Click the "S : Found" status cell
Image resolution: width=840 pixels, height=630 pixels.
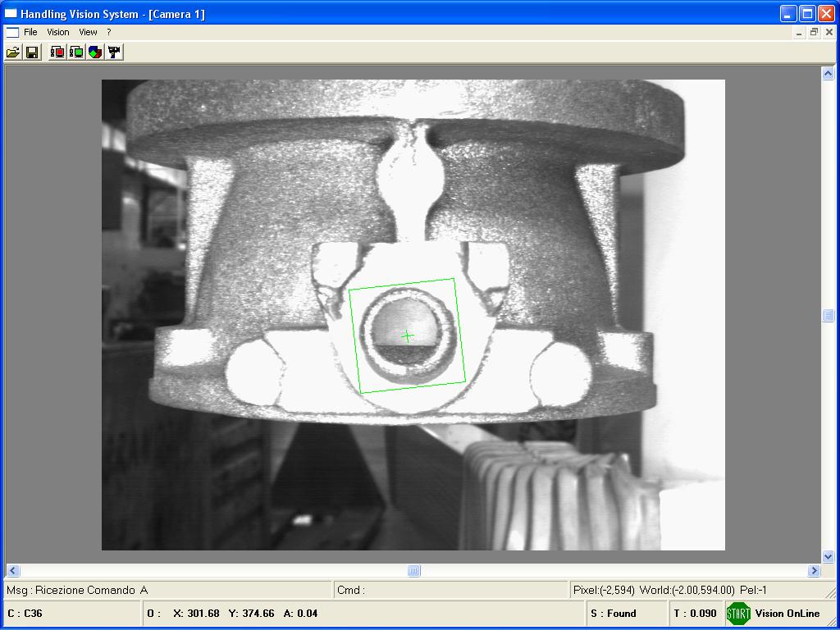pyautogui.click(x=626, y=614)
